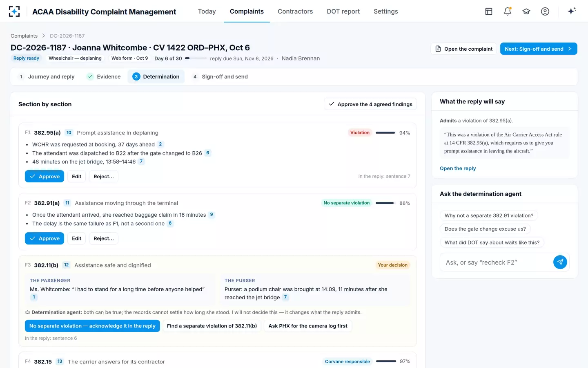Click the app logo icon

[14, 11]
